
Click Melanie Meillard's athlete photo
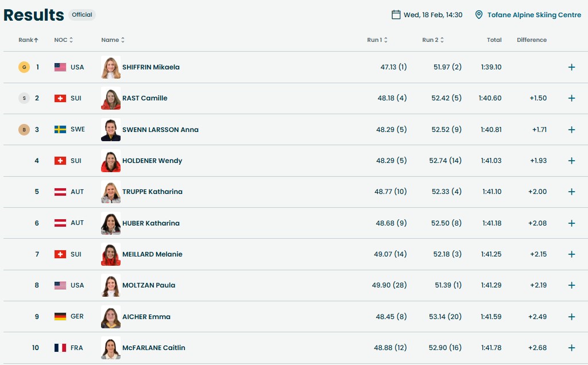[x=111, y=254]
